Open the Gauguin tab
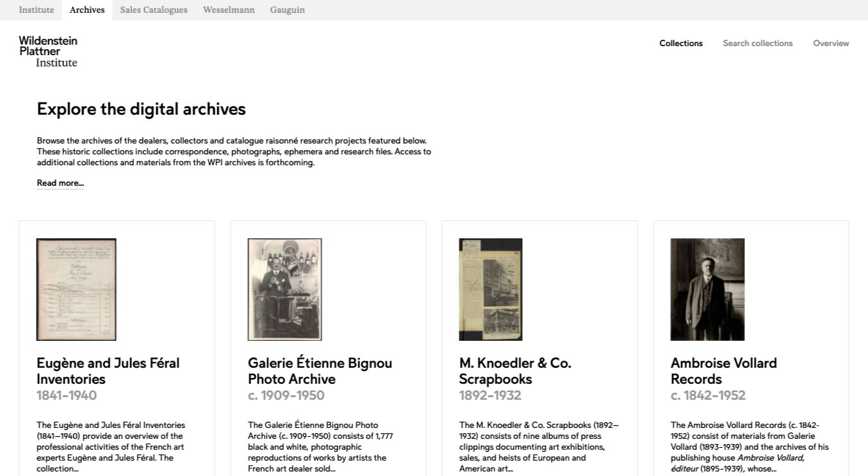 click(x=288, y=10)
